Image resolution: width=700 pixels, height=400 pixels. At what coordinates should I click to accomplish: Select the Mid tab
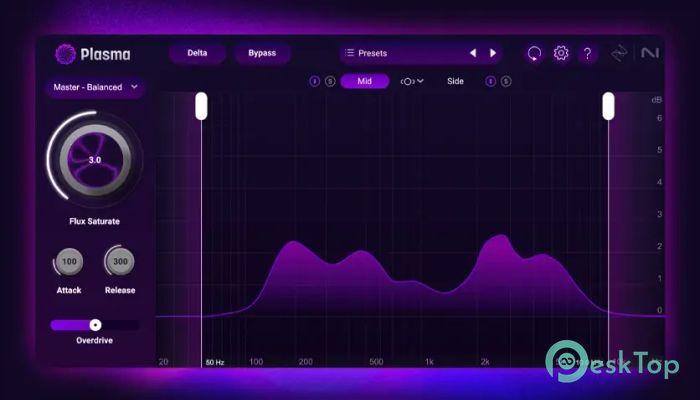click(x=365, y=81)
